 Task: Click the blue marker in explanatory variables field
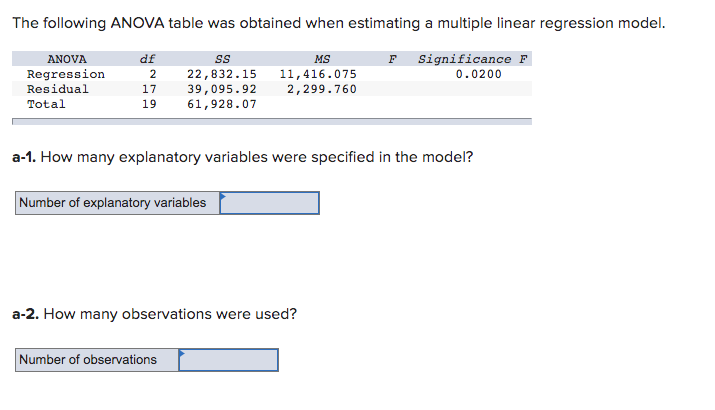(x=223, y=197)
